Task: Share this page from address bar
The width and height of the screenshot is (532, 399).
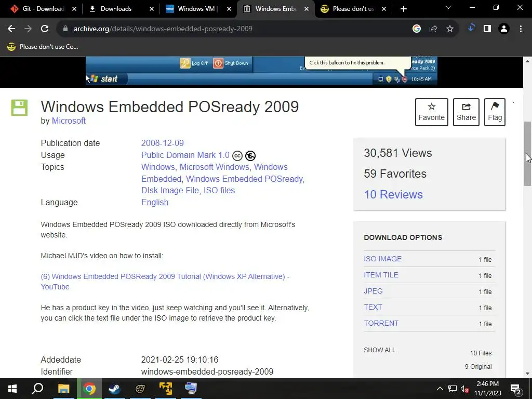Action: 433,29
